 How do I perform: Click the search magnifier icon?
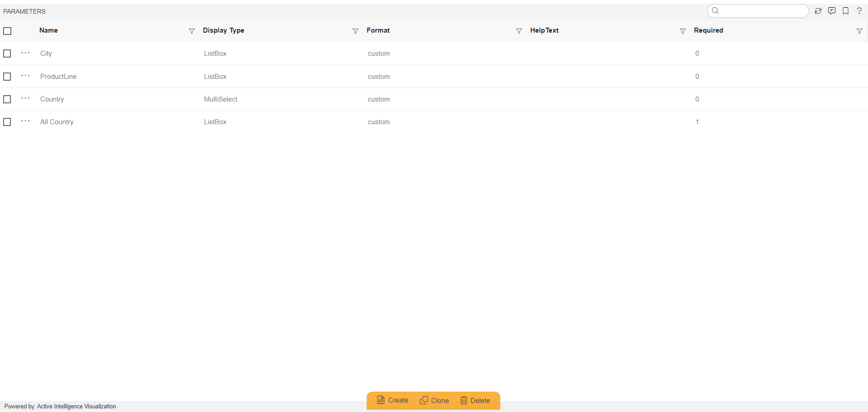tap(715, 10)
